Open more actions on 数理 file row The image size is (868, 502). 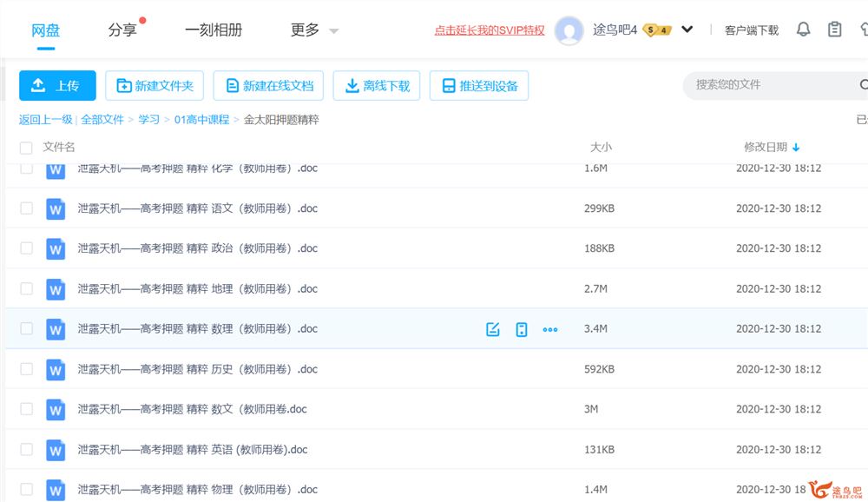tap(550, 329)
